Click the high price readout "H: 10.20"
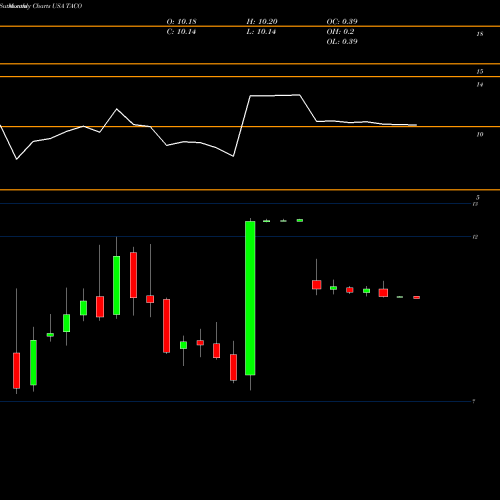500x500 pixels. point(262,22)
